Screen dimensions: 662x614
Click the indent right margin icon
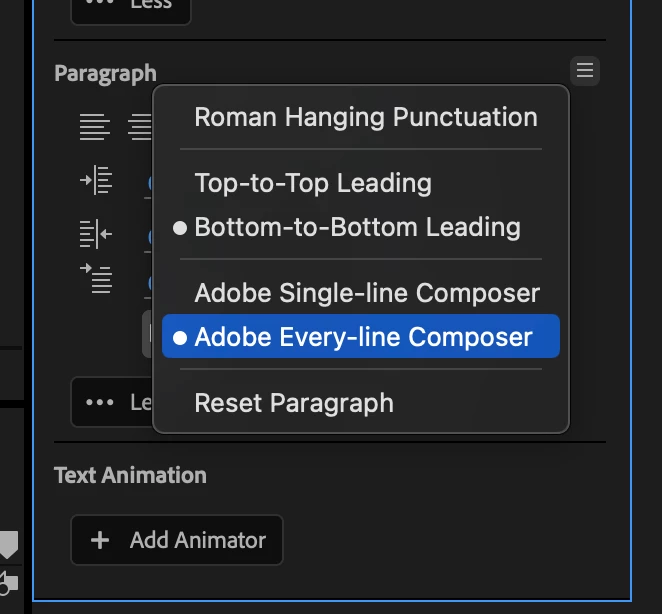[96, 235]
